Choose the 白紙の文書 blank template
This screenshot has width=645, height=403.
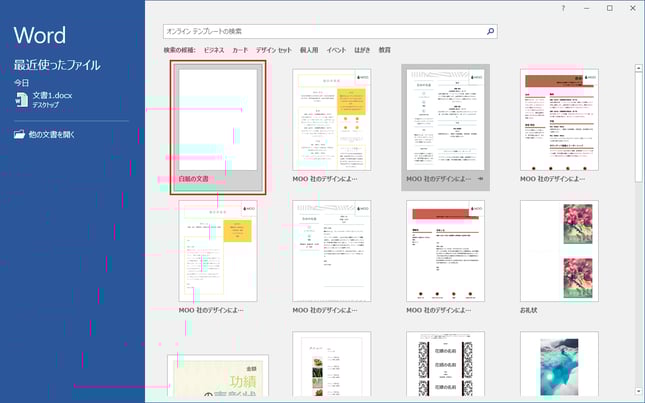click(218, 127)
